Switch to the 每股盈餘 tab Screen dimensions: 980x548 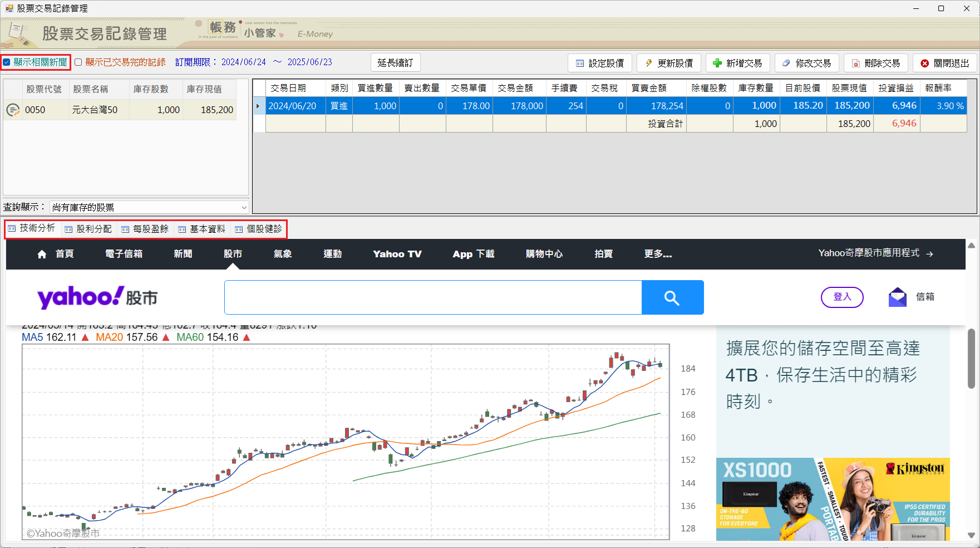145,229
